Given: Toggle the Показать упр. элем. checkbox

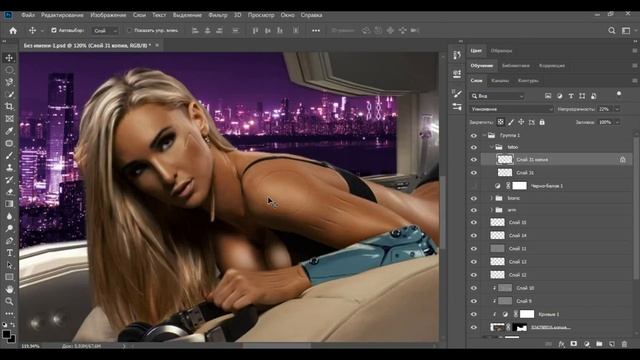Looking at the screenshot, I should 129,30.
